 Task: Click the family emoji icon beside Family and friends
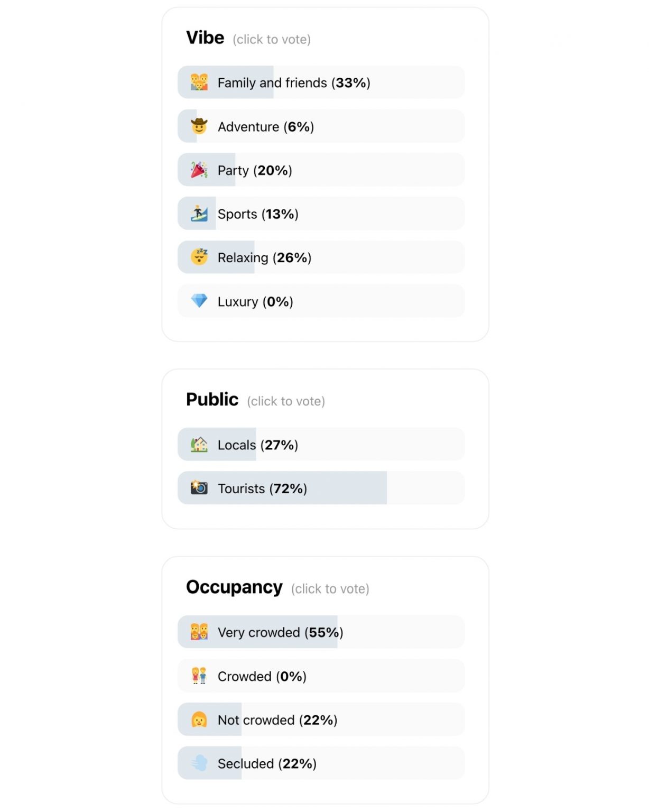[199, 82]
